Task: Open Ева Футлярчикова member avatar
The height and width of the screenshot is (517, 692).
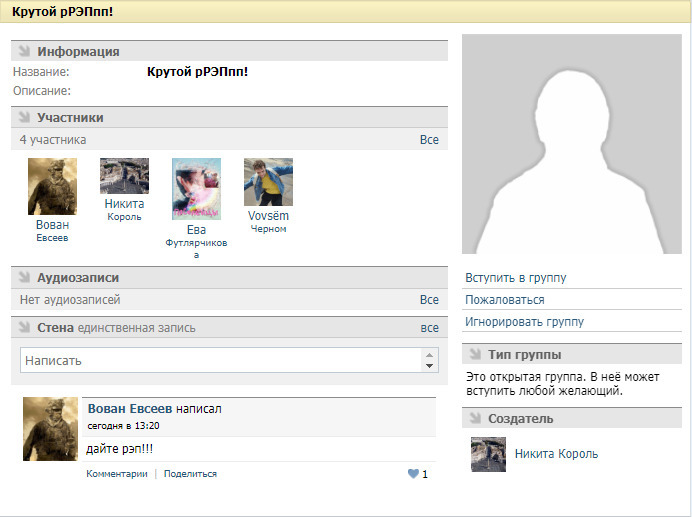Action: [x=196, y=189]
